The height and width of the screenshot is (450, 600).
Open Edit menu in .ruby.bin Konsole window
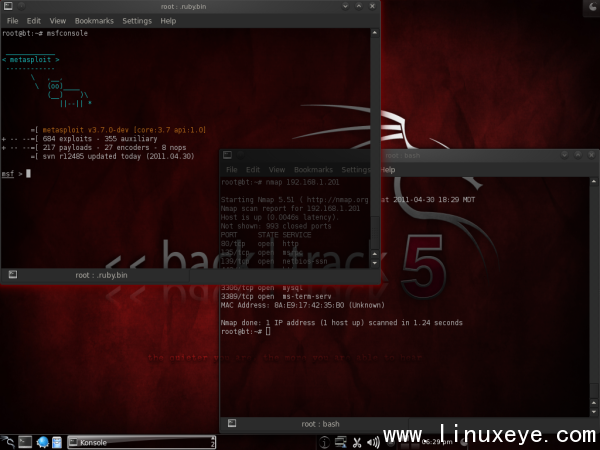tap(34, 21)
